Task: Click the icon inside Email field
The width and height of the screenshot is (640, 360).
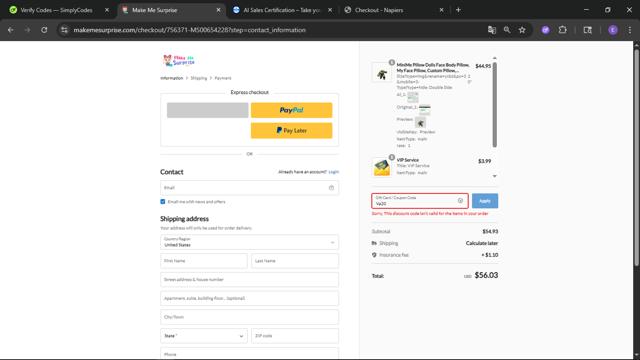Action: [x=331, y=188]
